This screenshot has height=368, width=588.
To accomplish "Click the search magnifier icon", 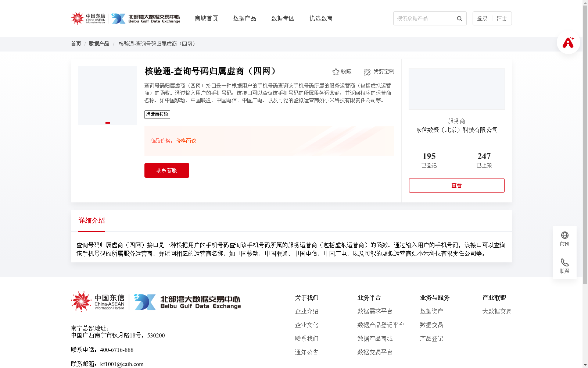I will tap(459, 18).
